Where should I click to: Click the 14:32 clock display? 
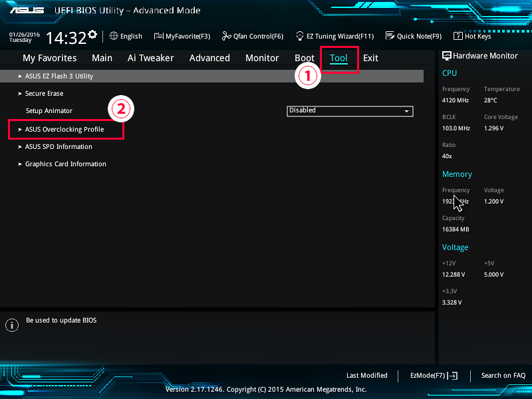pyautogui.click(x=66, y=38)
